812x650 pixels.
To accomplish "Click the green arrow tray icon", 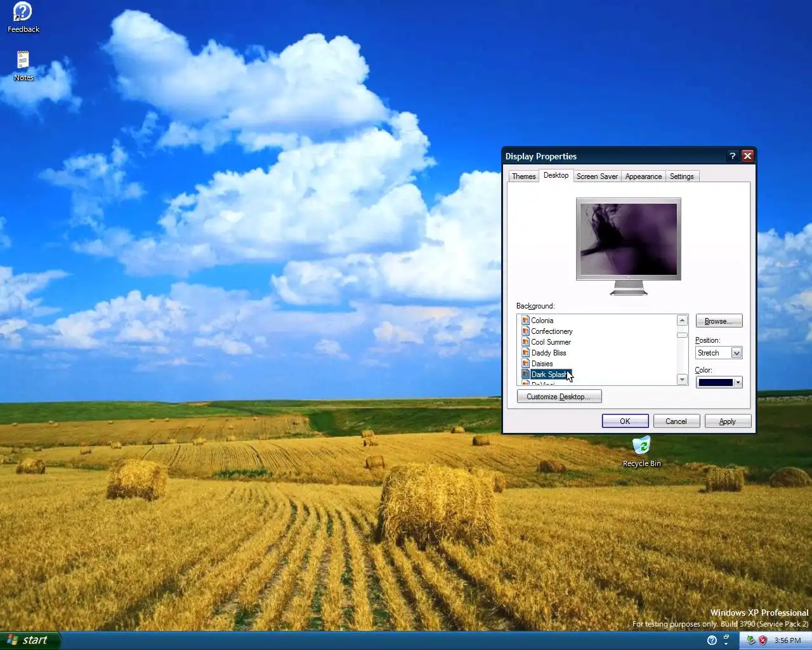I will [x=751, y=640].
